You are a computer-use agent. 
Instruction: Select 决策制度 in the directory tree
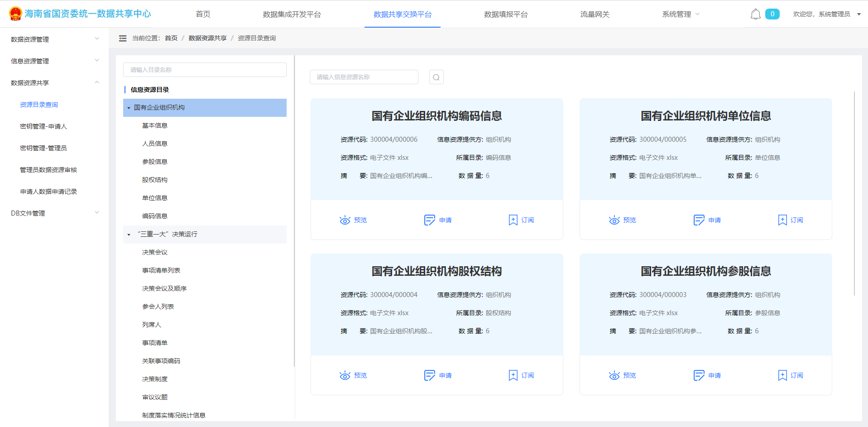point(155,379)
